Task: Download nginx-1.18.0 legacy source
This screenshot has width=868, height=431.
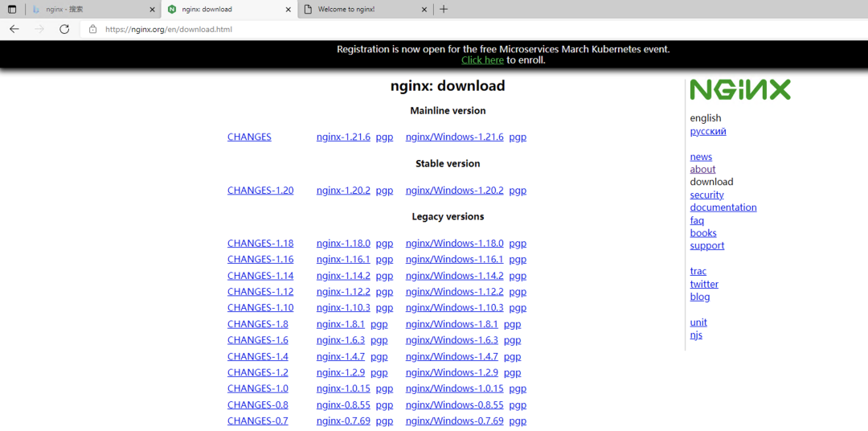Action: tap(343, 243)
